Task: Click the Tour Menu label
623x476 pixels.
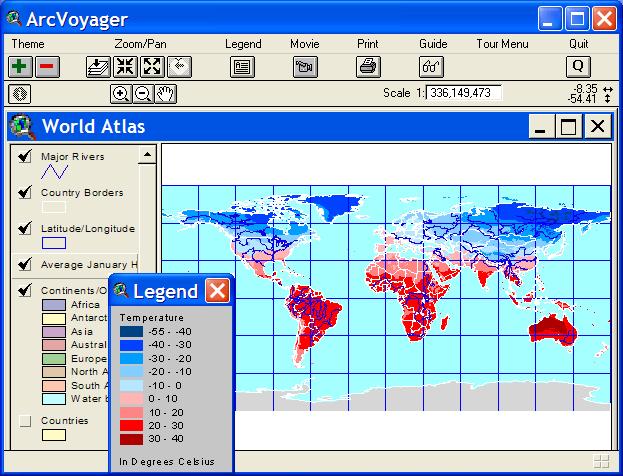Action: [501, 44]
